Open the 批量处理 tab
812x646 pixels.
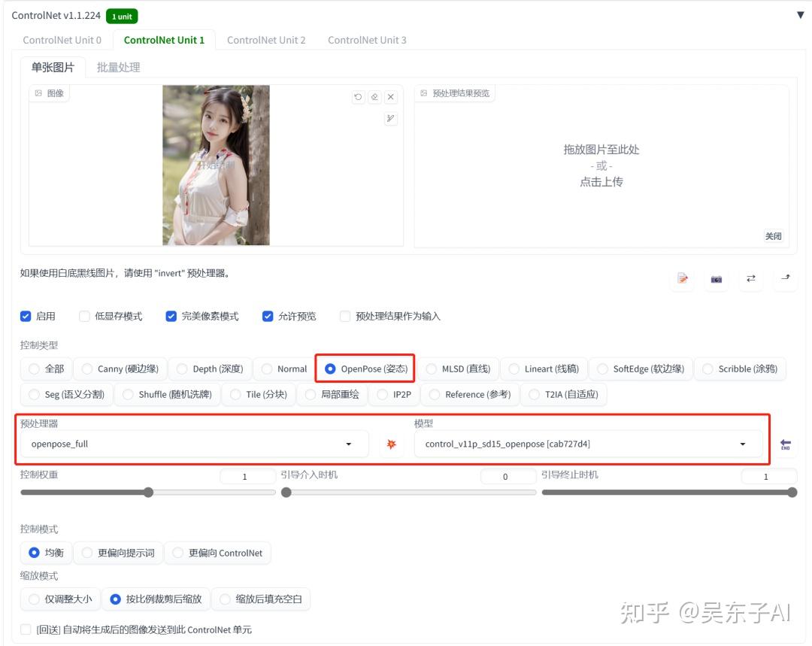(118, 66)
